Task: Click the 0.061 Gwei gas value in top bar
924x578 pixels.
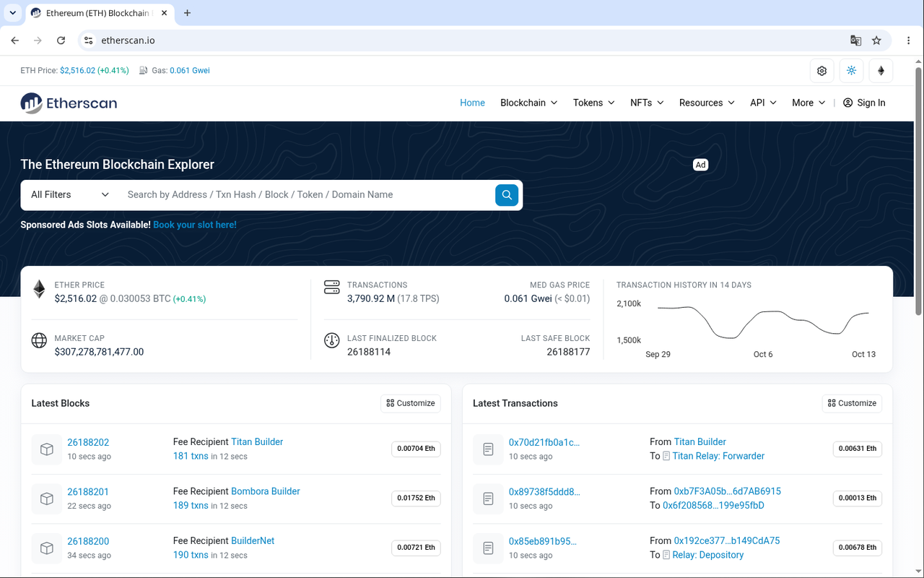Action: point(190,71)
